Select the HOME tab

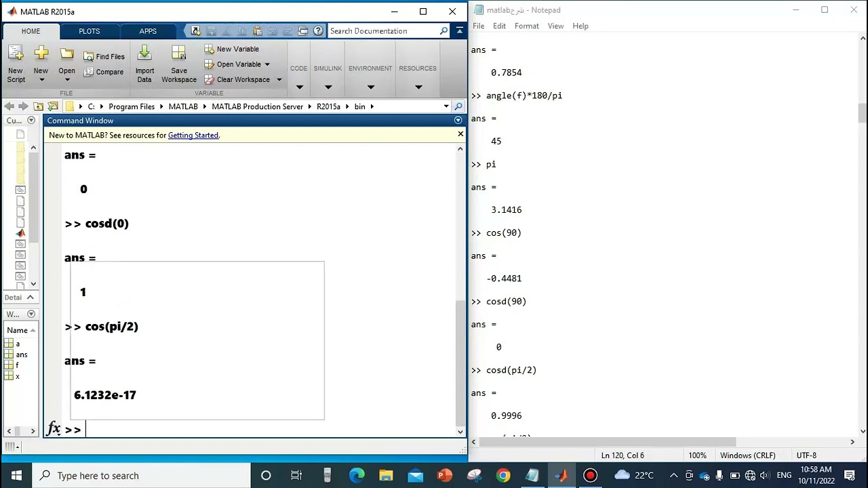31,31
